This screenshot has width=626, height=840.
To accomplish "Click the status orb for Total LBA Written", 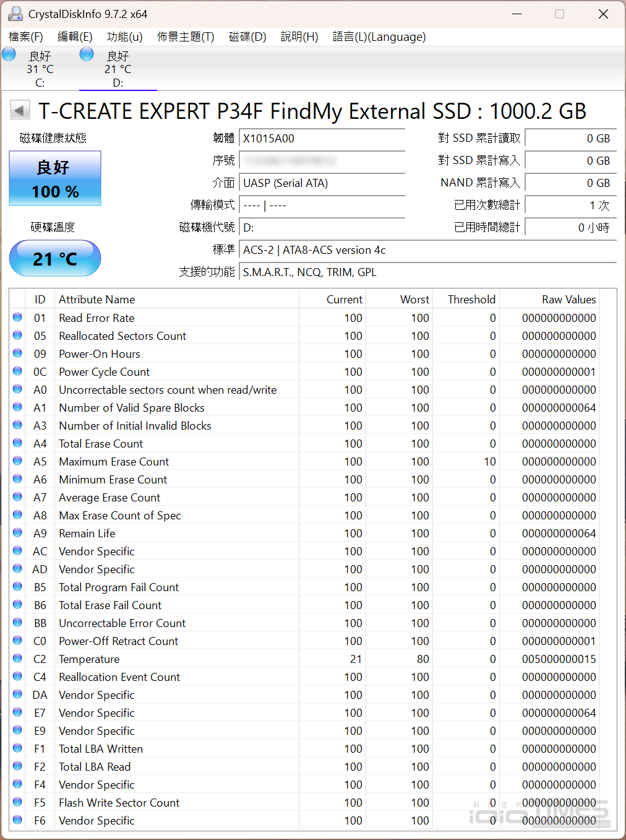I will [x=17, y=748].
